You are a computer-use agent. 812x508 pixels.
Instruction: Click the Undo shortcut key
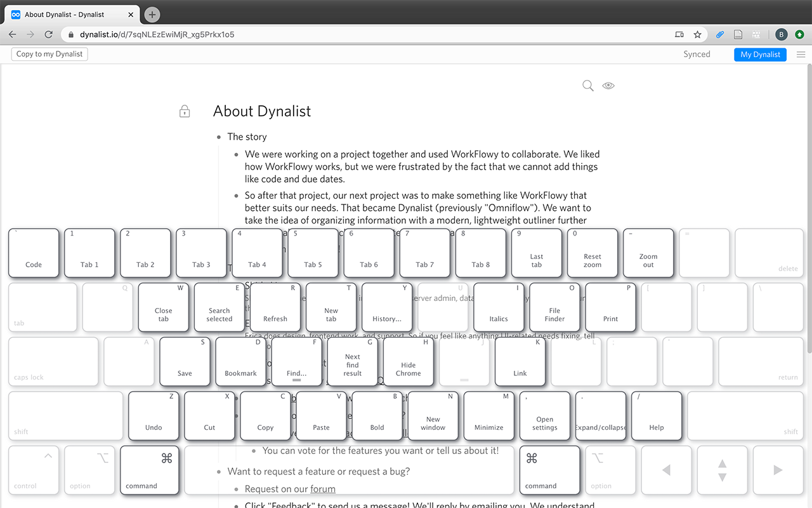[154, 416]
